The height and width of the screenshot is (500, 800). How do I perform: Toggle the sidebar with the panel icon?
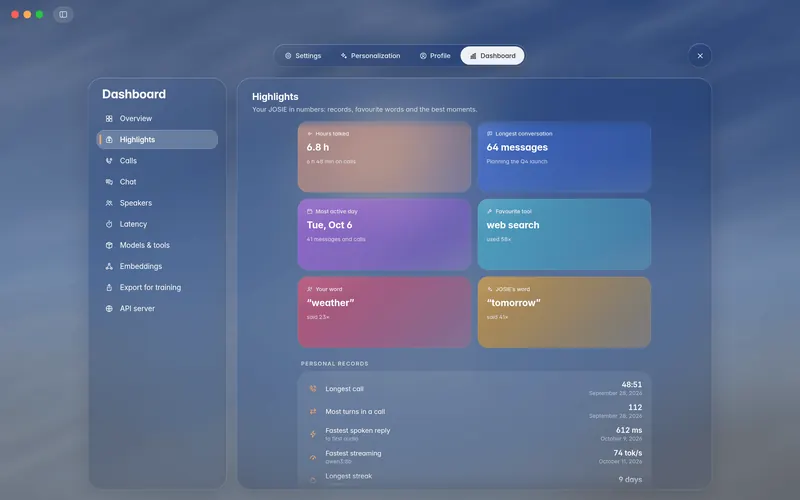pyautogui.click(x=63, y=14)
